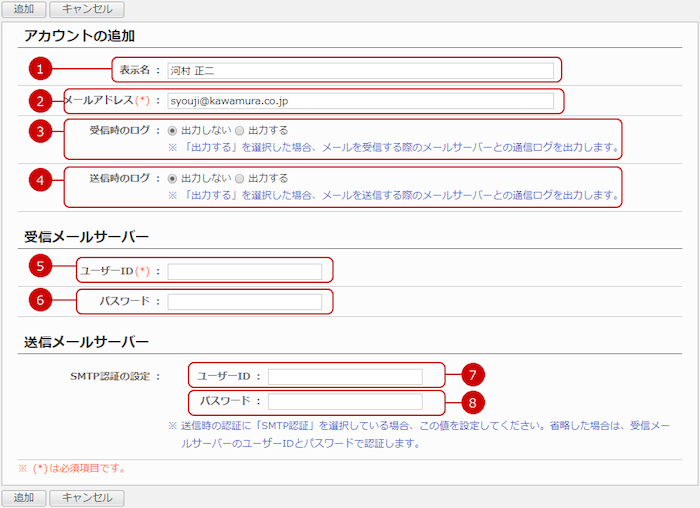Click the red number 8 callout marker
The width and height of the screenshot is (700, 508).
pyautogui.click(x=475, y=402)
